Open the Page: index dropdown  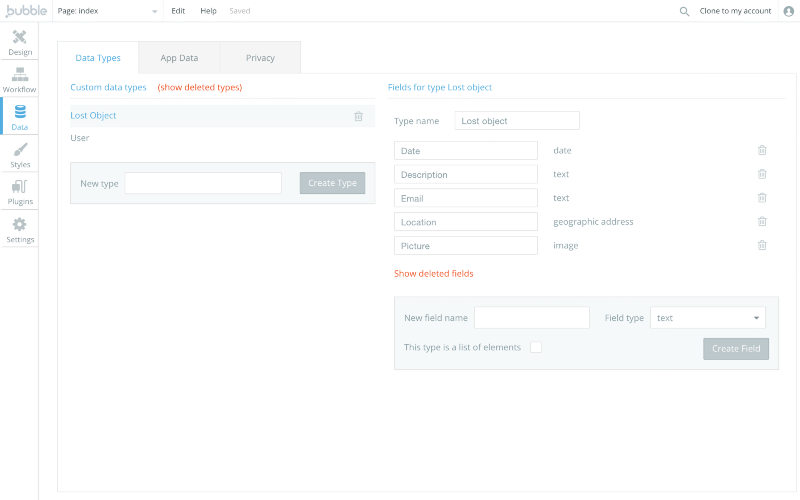108,11
